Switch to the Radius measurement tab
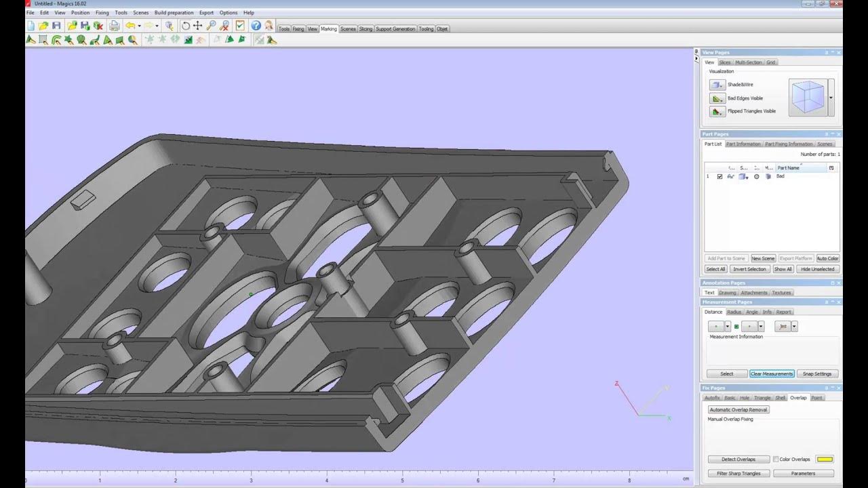 pyautogui.click(x=734, y=312)
